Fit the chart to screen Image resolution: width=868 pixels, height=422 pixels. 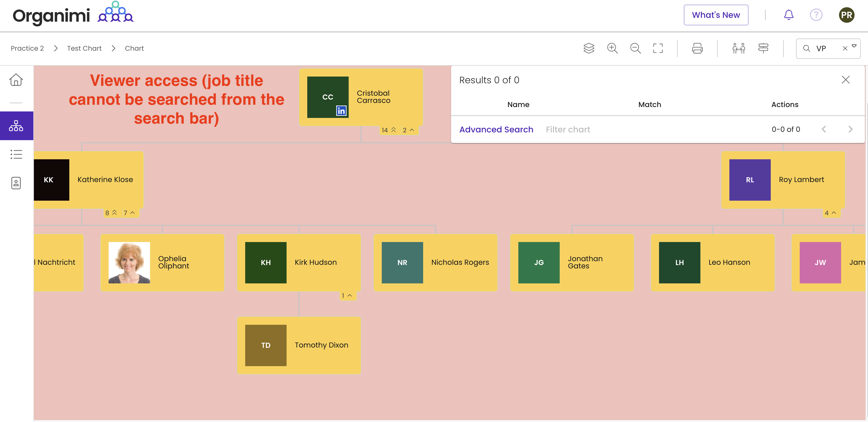click(658, 48)
